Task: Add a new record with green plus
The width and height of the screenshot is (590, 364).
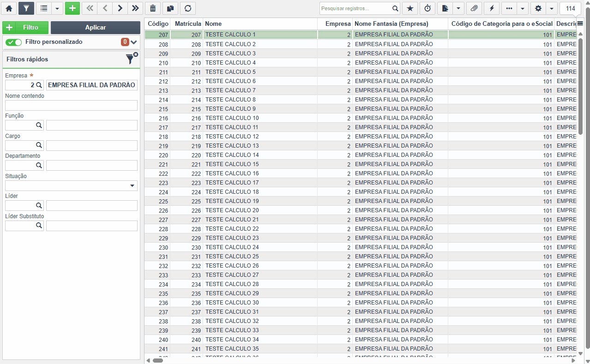Action: click(x=72, y=8)
